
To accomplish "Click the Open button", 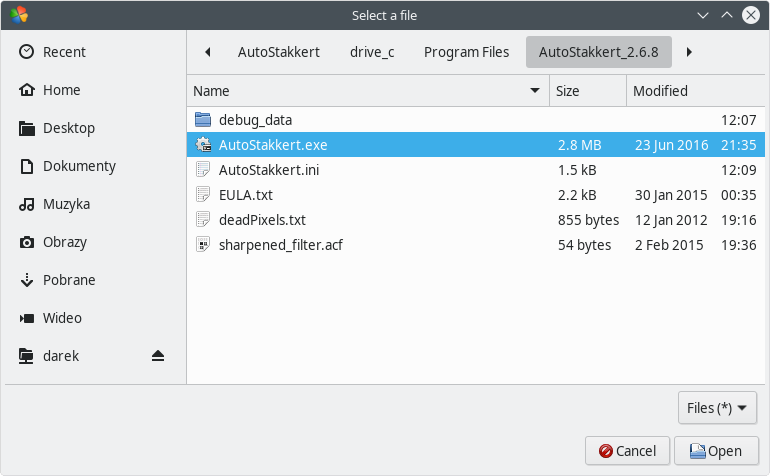I will pos(716,450).
